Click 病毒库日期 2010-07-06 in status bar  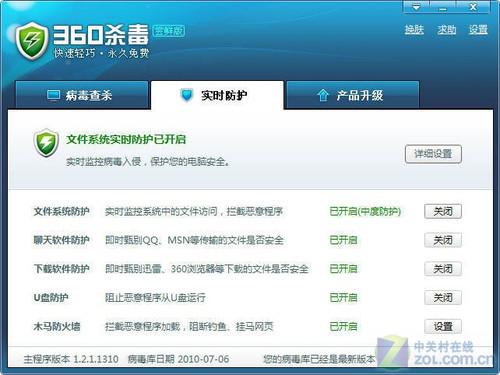tap(178, 359)
